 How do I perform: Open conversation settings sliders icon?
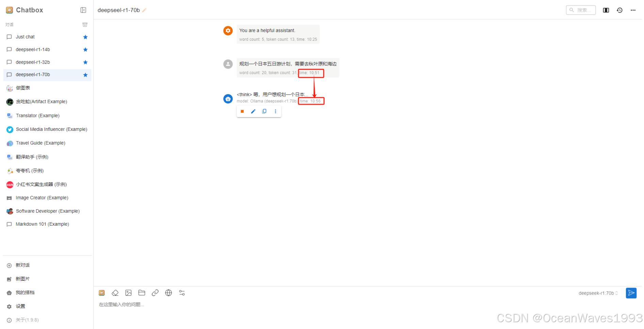(182, 293)
